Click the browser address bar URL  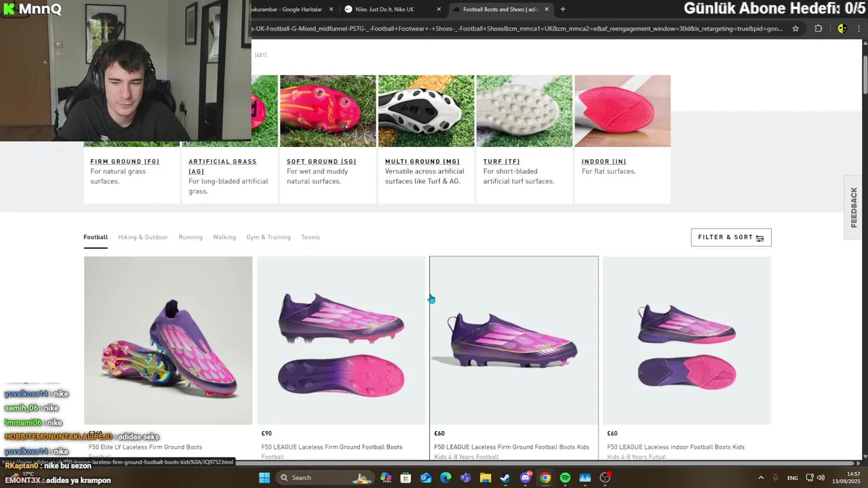517,28
